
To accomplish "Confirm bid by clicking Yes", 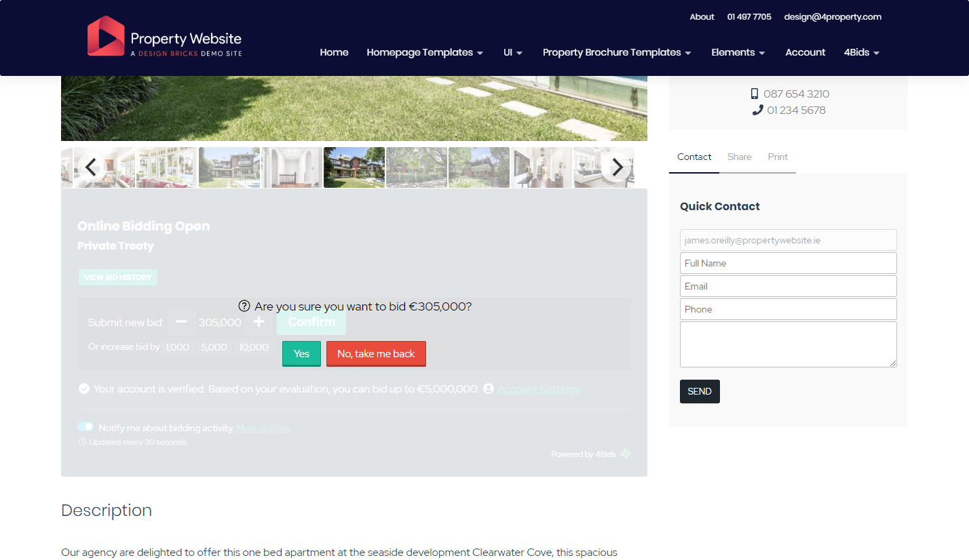I will point(301,354).
